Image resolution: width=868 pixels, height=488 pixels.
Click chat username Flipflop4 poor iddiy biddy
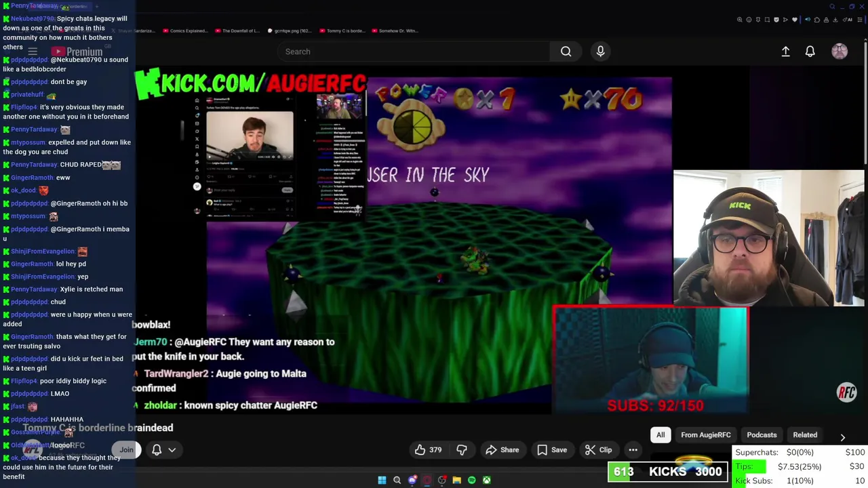pyautogui.click(x=24, y=381)
